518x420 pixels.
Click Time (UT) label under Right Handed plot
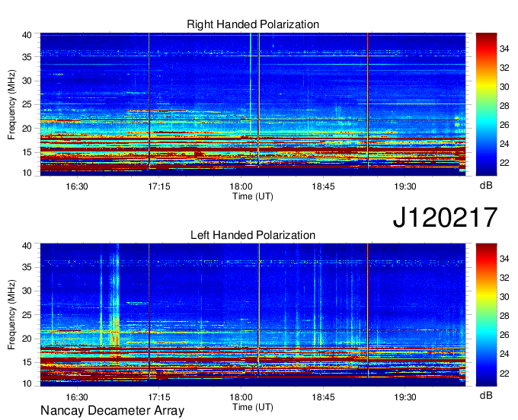[253, 196]
